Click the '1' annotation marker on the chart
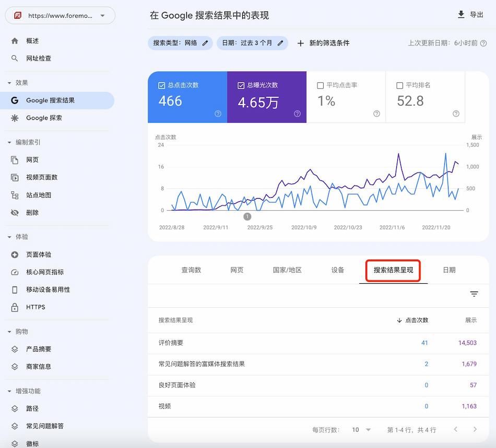The height and width of the screenshot is (448, 496). pyautogui.click(x=247, y=216)
